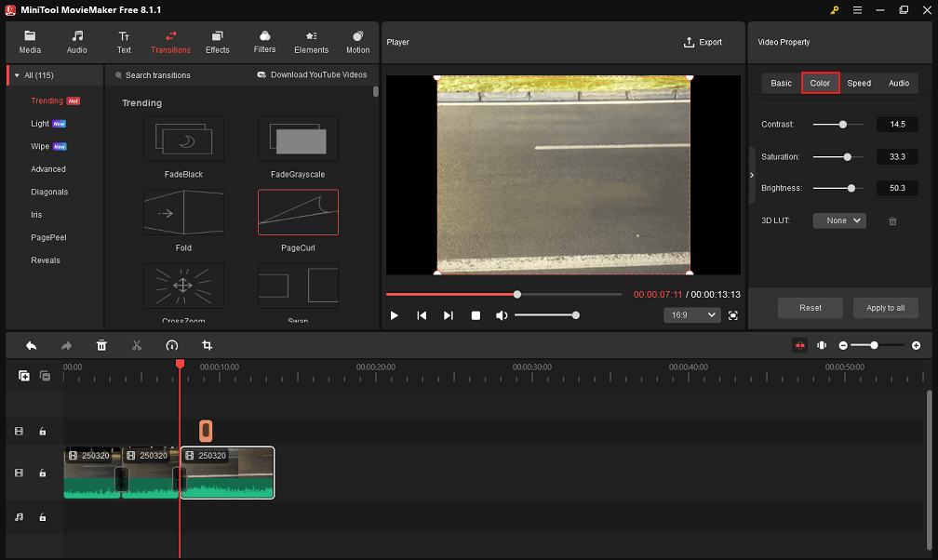Open the 16:9 aspect ratio dropdown

[x=692, y=315]
